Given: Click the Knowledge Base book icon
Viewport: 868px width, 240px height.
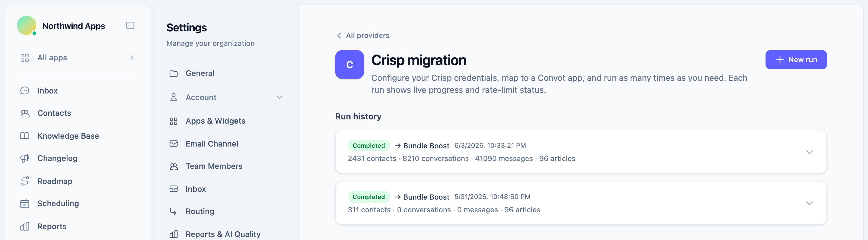Looking at the screenshot, I should [x=25, y=136].
